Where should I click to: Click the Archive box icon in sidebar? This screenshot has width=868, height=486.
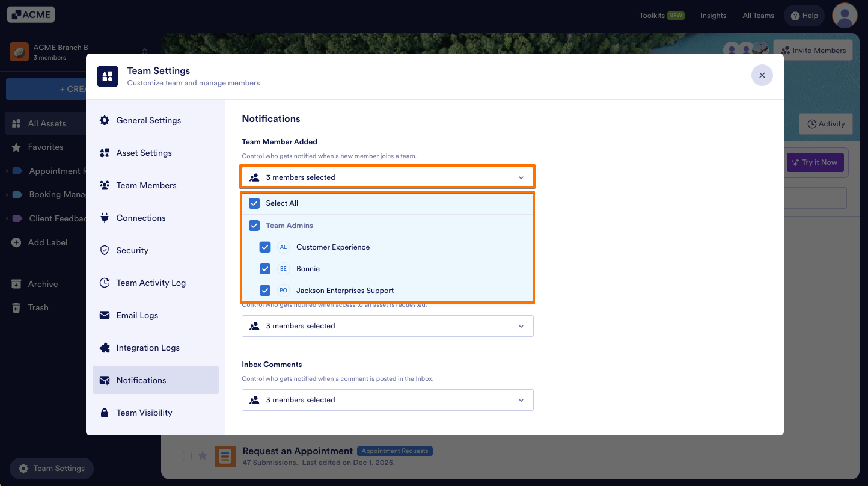[16, 284]
